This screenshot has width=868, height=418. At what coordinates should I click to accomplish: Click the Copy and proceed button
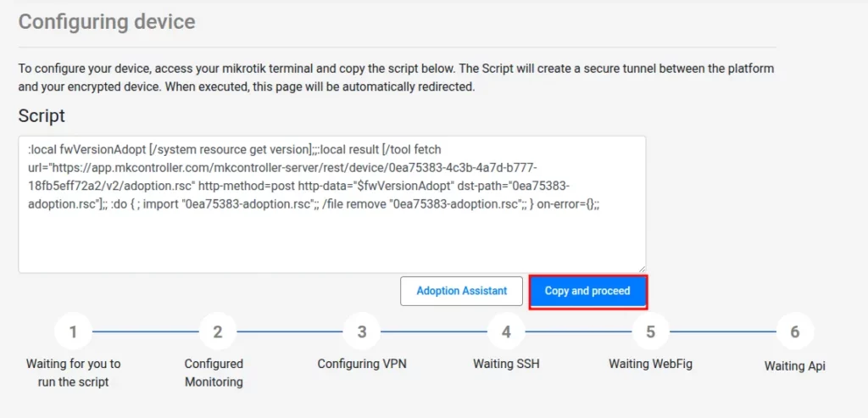588,291
